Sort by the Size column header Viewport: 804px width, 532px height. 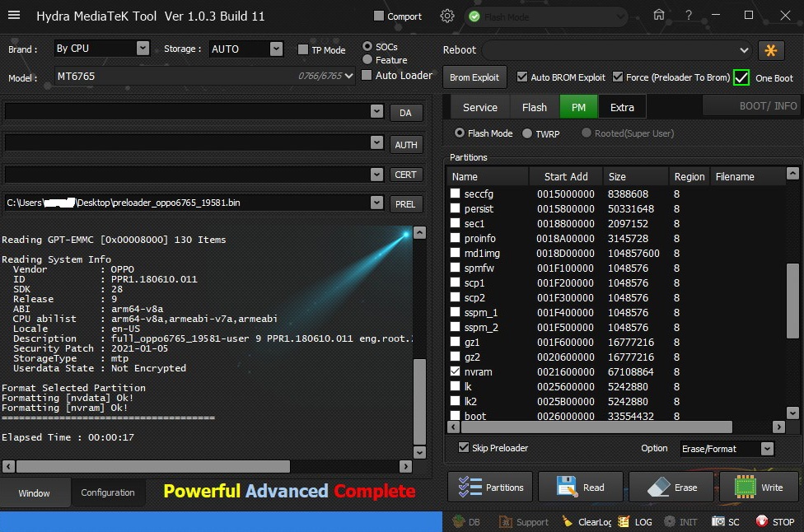[x=636, y=176]
